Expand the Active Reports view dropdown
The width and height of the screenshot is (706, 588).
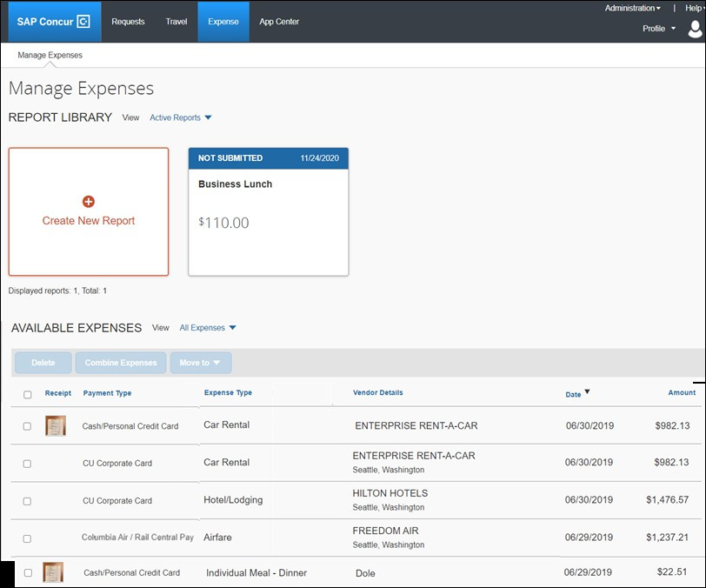(180, 117)
